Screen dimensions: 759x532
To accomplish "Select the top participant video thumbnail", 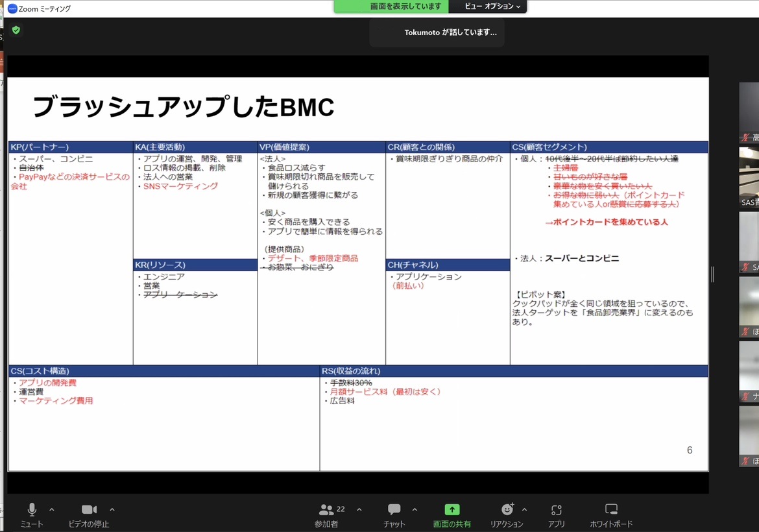I will pyautogui.click(x=749, y=112).
